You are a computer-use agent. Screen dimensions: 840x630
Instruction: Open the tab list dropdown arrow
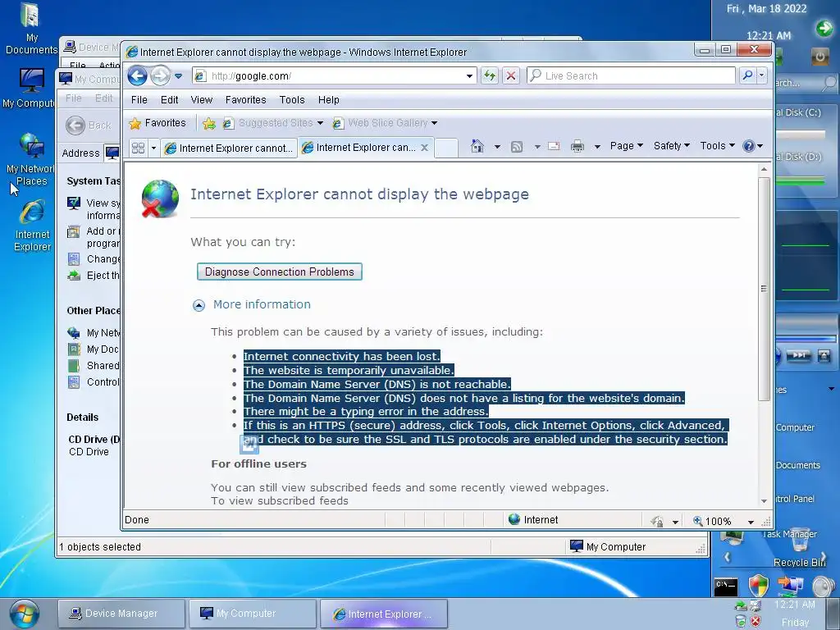153,148
